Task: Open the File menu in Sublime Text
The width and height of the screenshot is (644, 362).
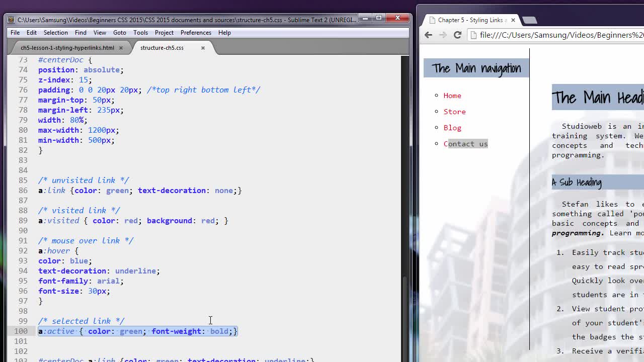Action: coord(15,33)
